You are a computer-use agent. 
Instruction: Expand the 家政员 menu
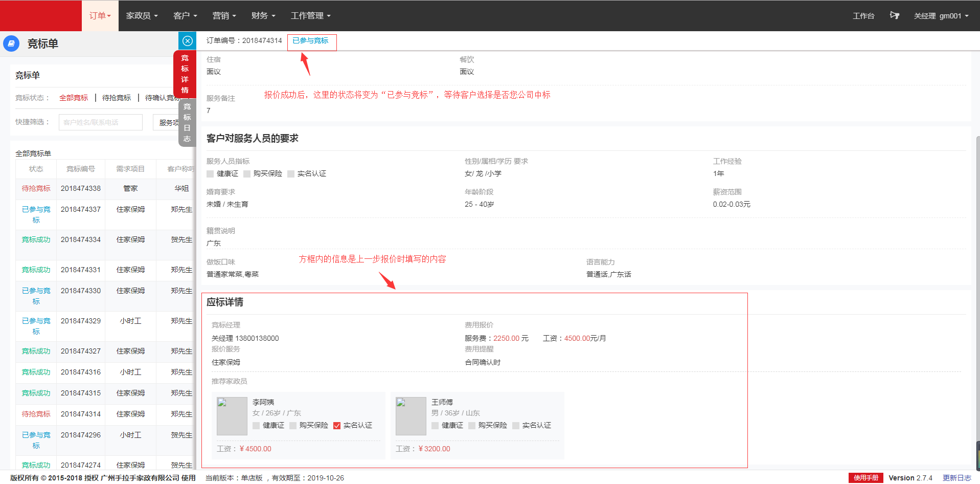coord(142,16)
